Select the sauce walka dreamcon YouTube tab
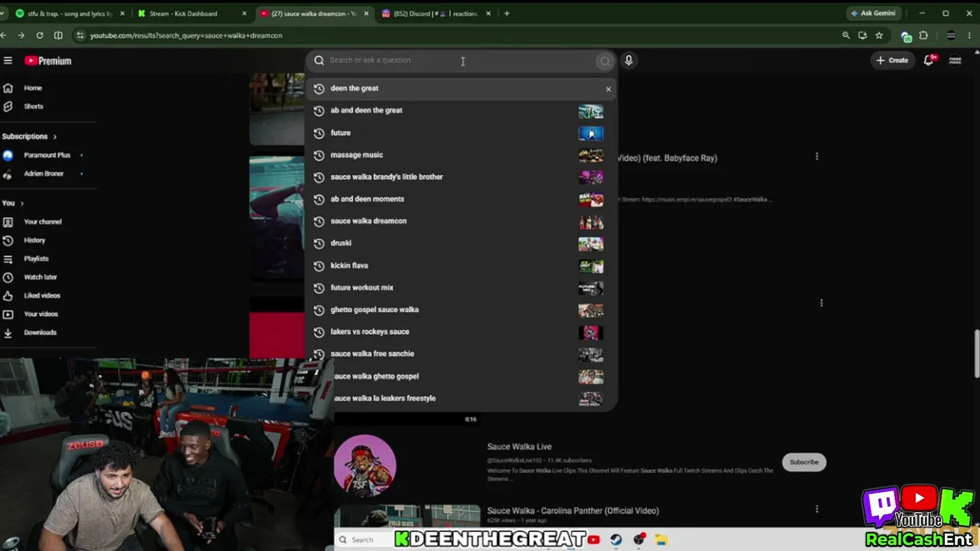 tap(314, 13)
